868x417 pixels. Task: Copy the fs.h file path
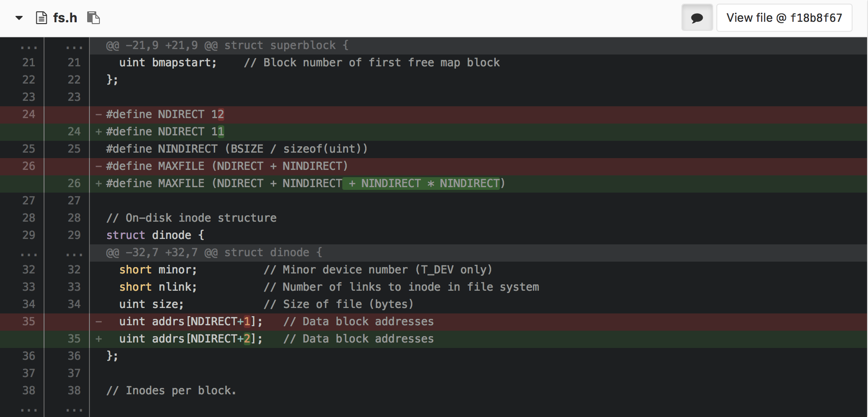(94, 18)
